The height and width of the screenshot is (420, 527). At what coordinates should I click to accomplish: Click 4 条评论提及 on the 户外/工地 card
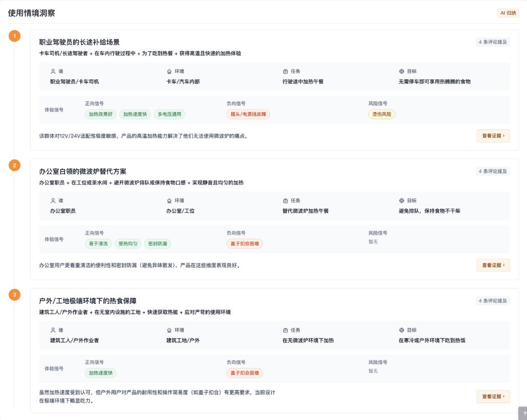pyautogui.click(x=493, y=301)
